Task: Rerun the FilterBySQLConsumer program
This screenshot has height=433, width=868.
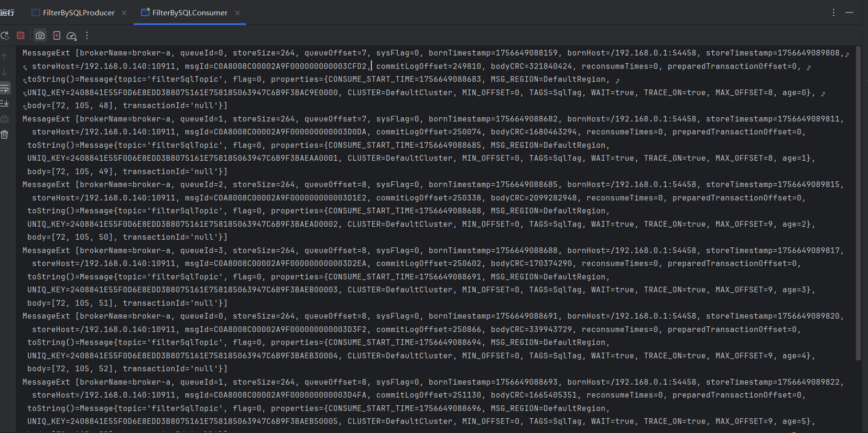Action: point(5,35)
